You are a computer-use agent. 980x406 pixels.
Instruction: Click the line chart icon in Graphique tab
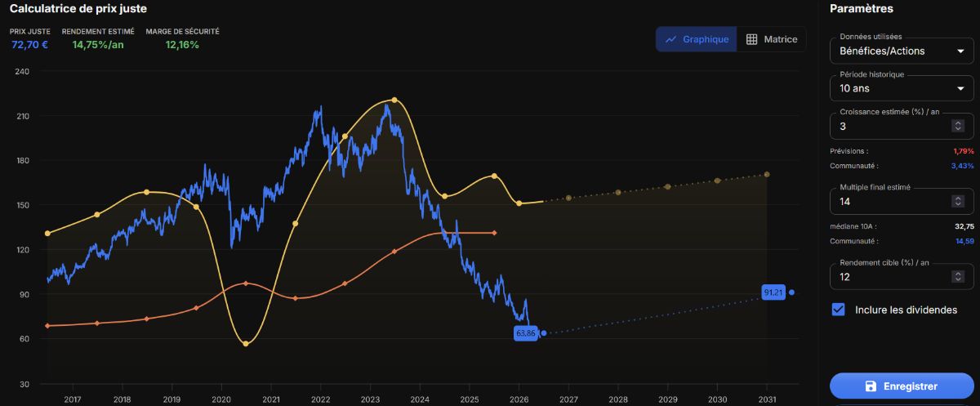pyautogui.click(x=670, y=39)
